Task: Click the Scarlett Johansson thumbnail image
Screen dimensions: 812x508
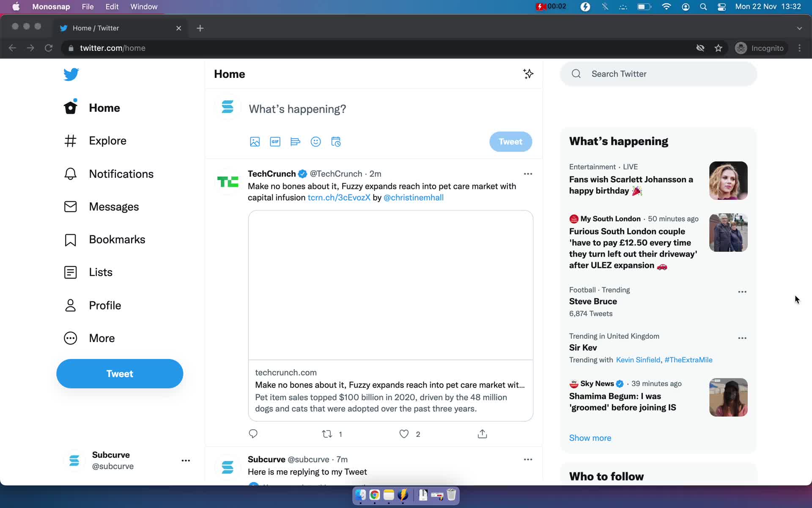Action: coord(728,181)
